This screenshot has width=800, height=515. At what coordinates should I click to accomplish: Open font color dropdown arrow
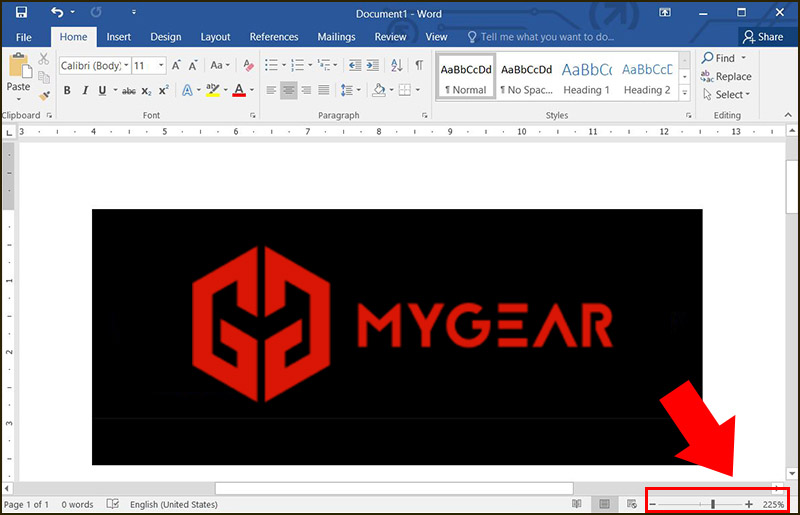(x=252, y=90)
